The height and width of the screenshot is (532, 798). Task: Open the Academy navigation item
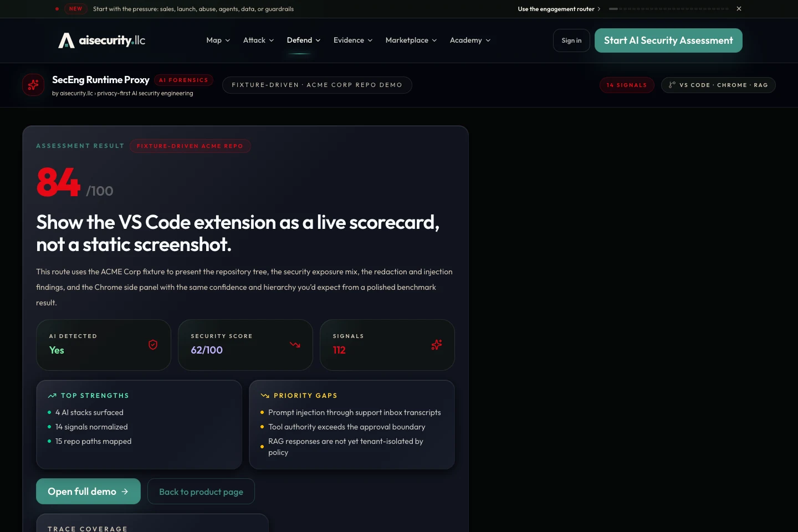click(x=470, y=40)
